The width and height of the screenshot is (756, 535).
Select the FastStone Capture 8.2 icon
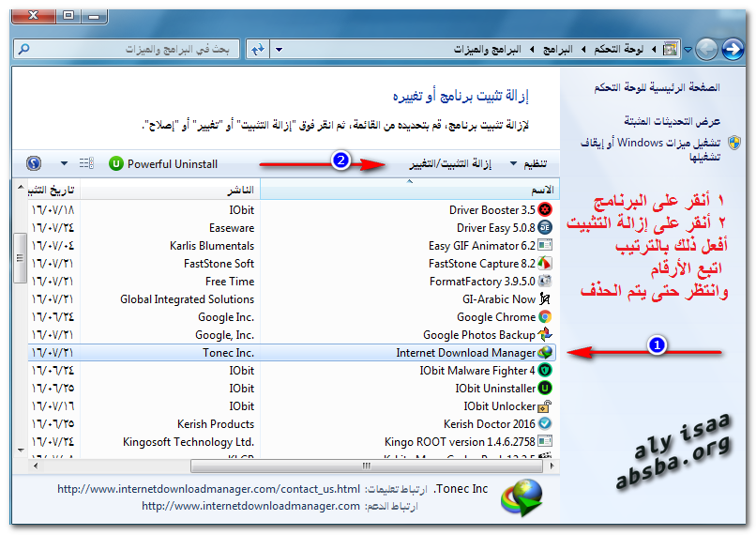pos(545,264)
